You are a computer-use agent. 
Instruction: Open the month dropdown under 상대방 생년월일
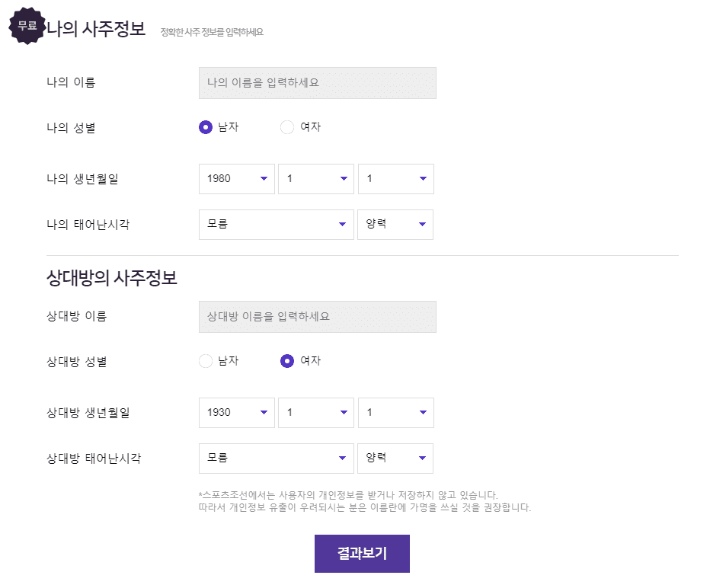click(x=315, y=412)
